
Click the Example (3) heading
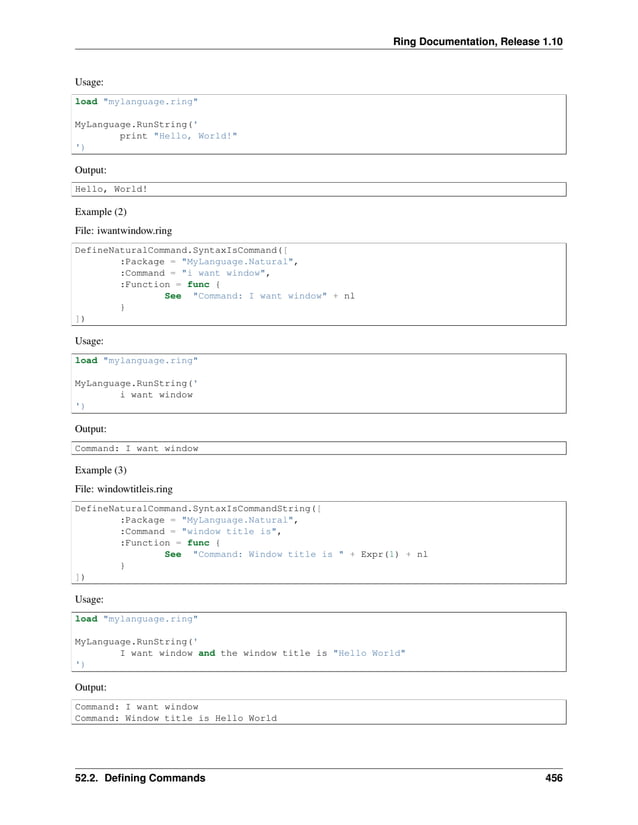point(101,469)
